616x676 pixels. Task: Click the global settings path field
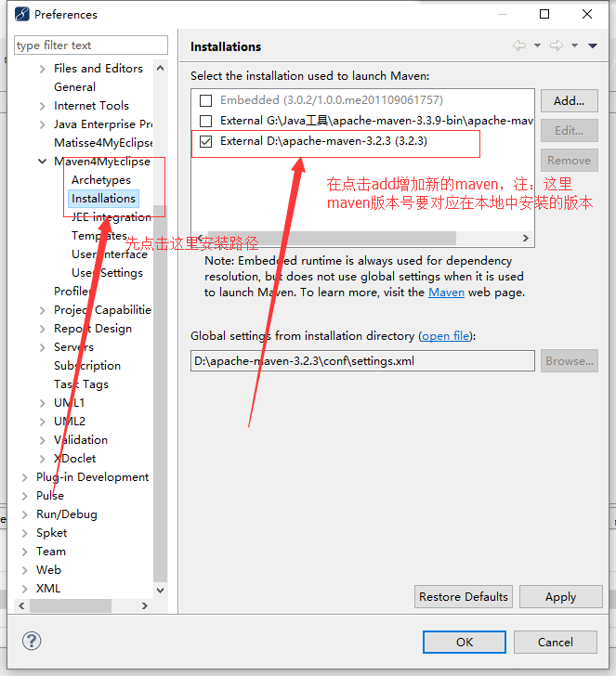362,361
